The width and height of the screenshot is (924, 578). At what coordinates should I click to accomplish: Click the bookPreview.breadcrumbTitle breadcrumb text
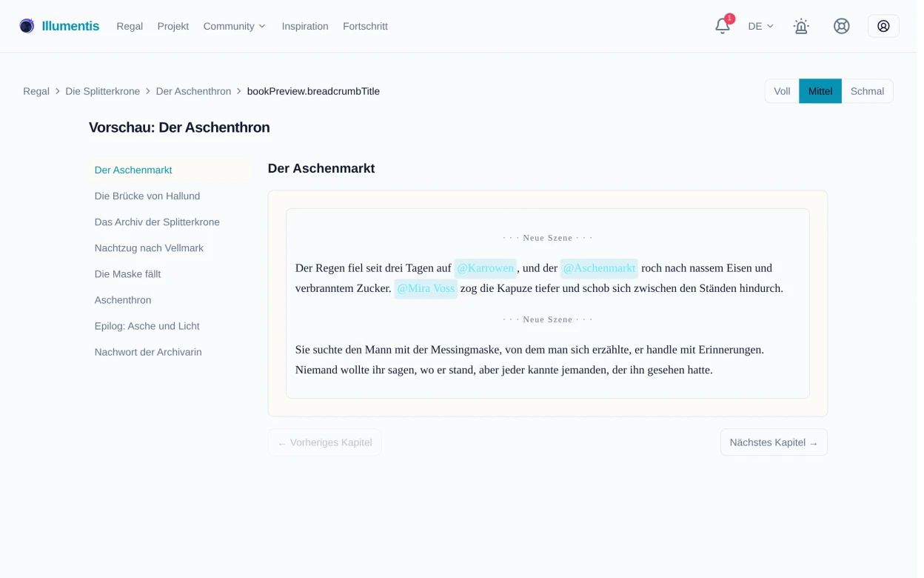[x=313, y=91]
